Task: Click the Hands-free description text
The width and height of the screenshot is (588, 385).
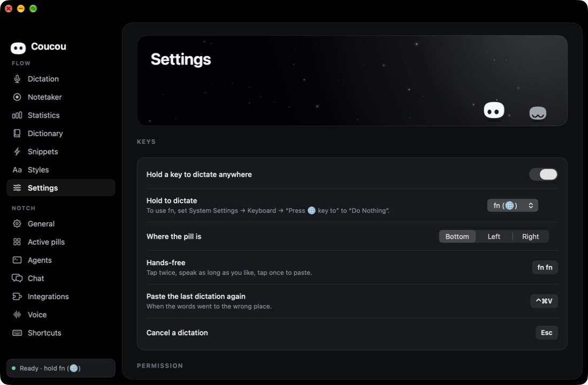Action: point(229,273)
